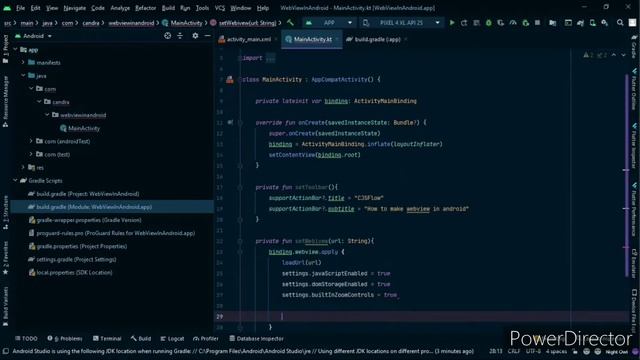Image resolution: width=640 pixels, height=360 pixels.
Task: Select proguard-rules.pro file in tree
Action: point(111,233)
